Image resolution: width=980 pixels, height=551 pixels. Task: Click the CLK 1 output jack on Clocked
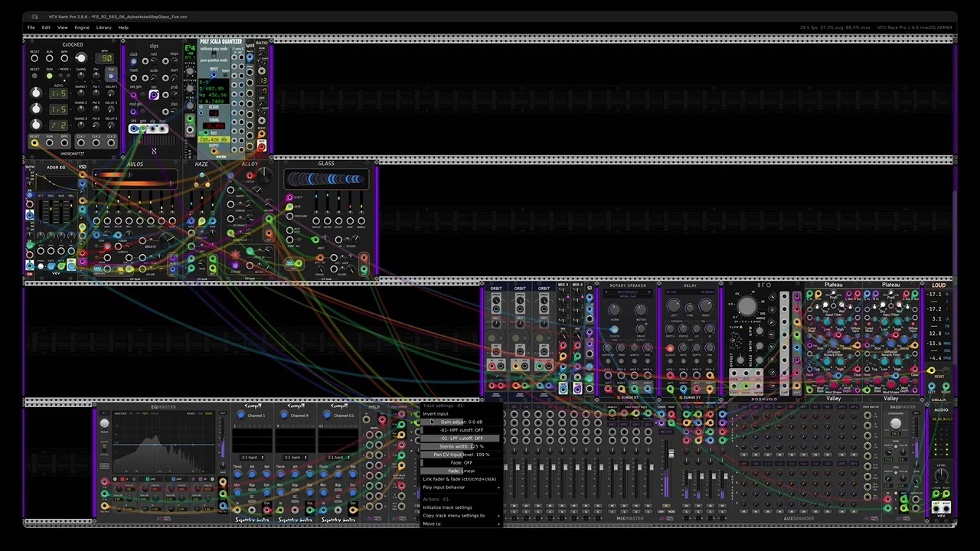click(x=81, y=142)
